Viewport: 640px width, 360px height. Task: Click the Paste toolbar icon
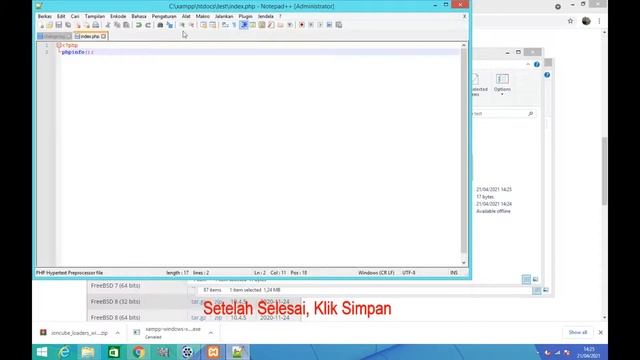pyautogui.click(x=126, y=25)
